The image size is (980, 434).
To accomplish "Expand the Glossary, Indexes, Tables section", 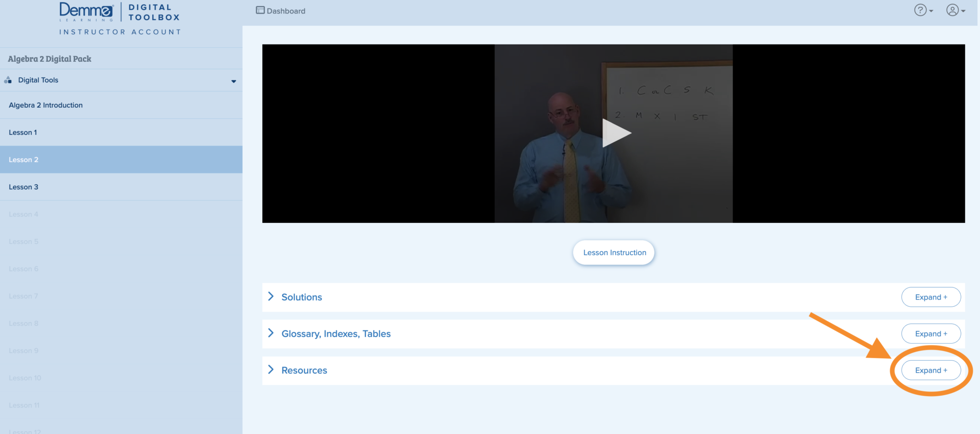I will coord(931,333).
